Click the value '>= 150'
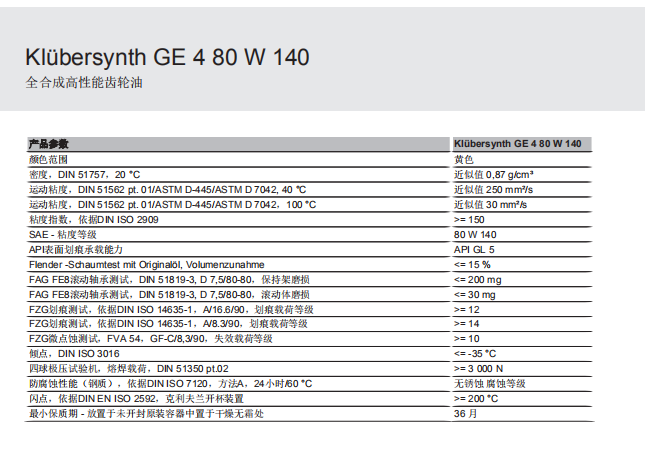This screenshot has height=451, width=645. tap(469, 219)
